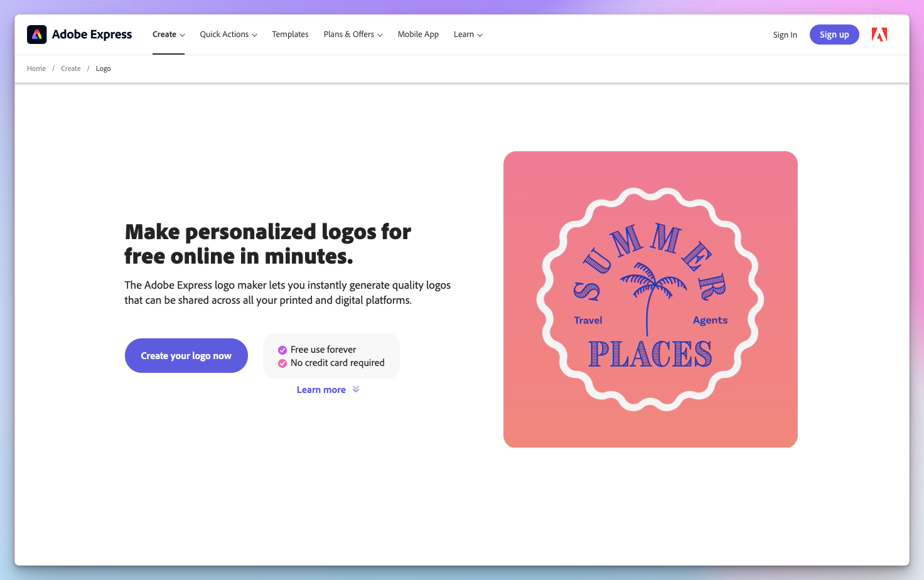Click the double chevron beside Learn more
The image size is (924, 580).
pyautogui.click(x=356, y=389)
